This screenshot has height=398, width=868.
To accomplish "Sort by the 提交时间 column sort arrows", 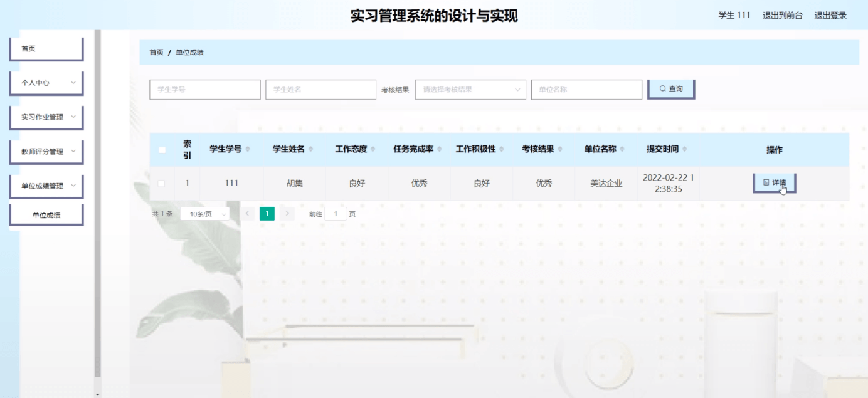I will click(x=685, y=149).
